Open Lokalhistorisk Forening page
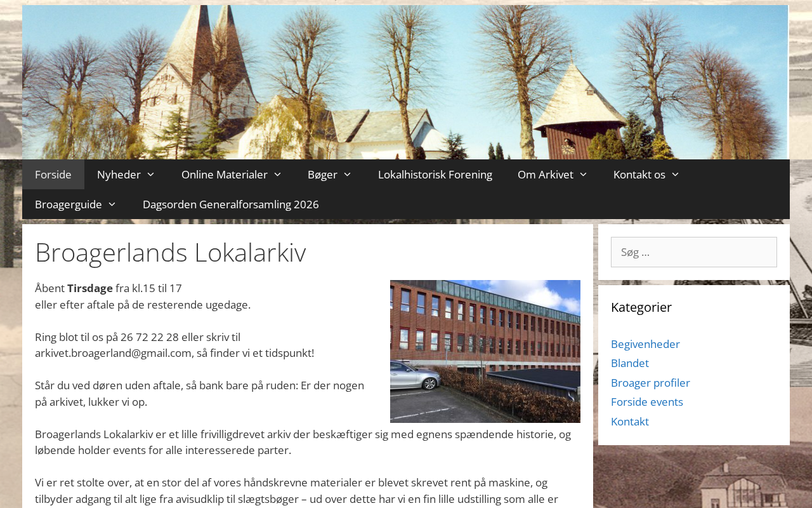 coord(435,175)
